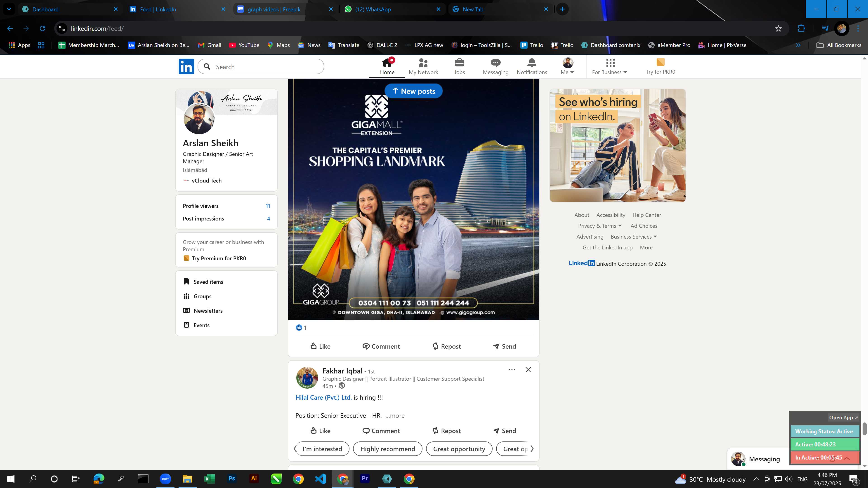This screenshot has height=488, width=868.
Task: Expand the For Business menu
Action: click(x=610, y=66)
